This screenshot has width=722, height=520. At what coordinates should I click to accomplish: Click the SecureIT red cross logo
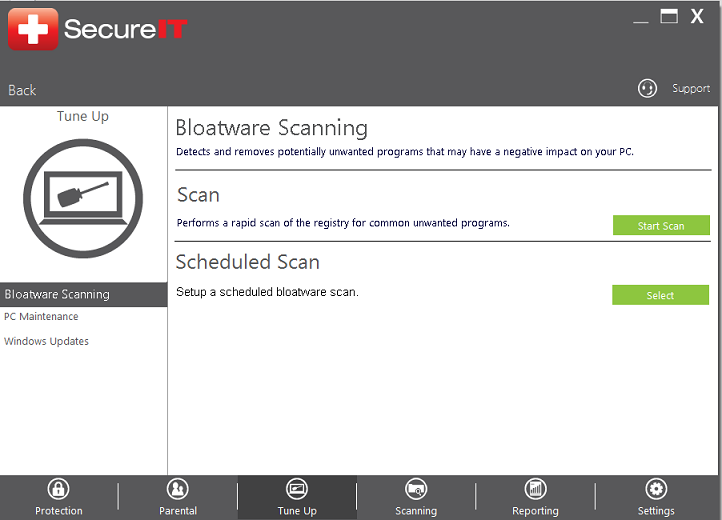(x=33, y=29)
